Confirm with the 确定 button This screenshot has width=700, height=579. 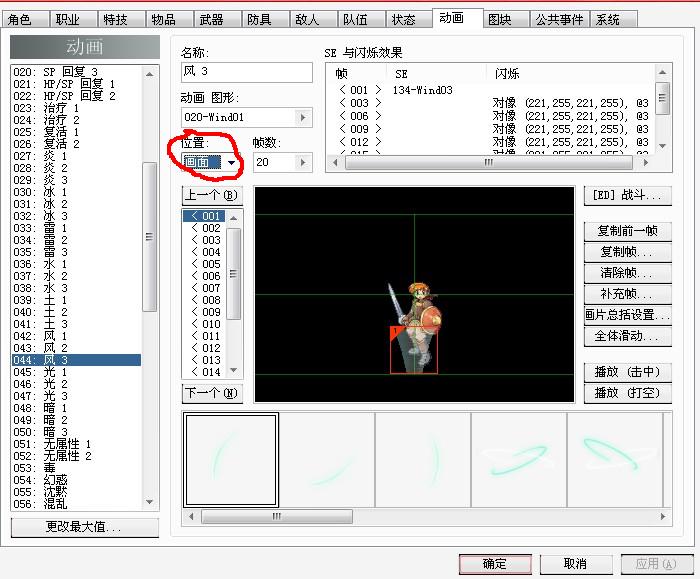coord(495,564)
